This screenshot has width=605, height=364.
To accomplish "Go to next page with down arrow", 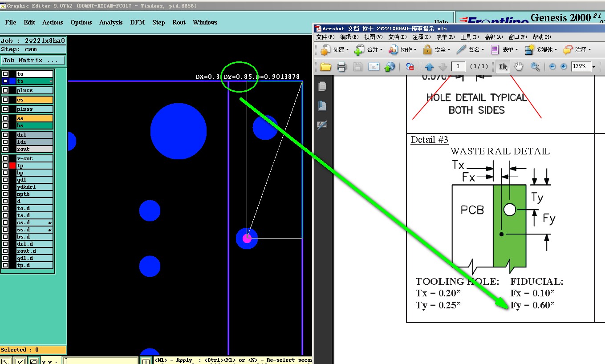I will click(443, 67).
